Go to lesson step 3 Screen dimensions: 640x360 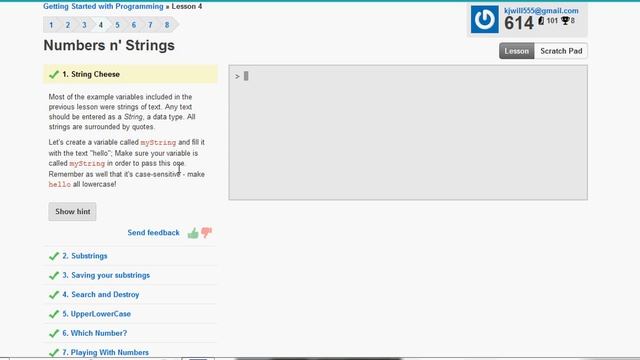tap(84, 25)
